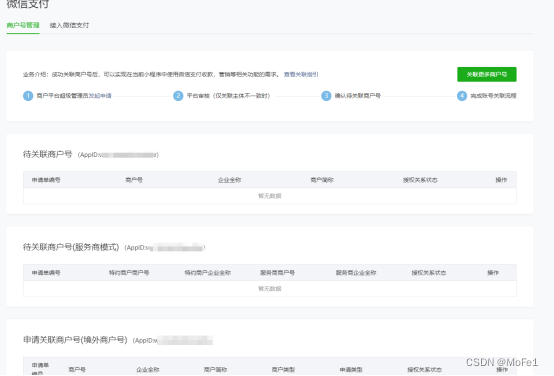This screenshot has height=376, width=554.
Task: Click 暂无数据 row in 待关联商户号 table
Action: (x=270, y=196)
